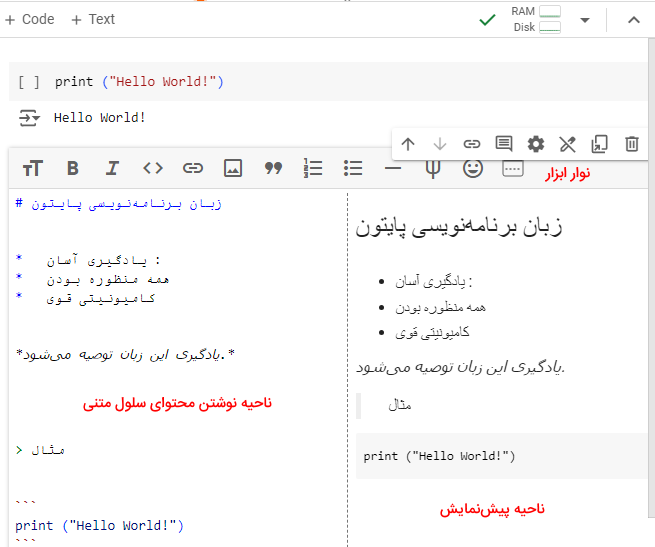Image resolution: width=655 pixels, height=547 pixels.
Task: Click the + Text button
Action: (x=93, y=19)
